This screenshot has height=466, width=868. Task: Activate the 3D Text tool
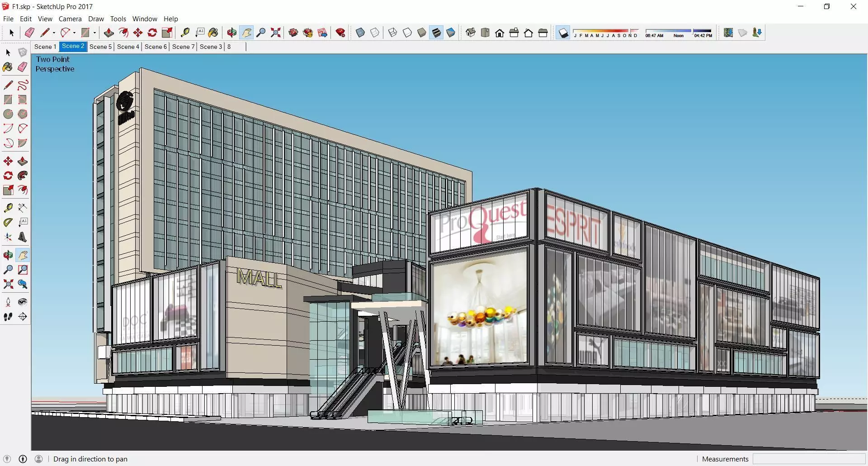click(23, 237)
